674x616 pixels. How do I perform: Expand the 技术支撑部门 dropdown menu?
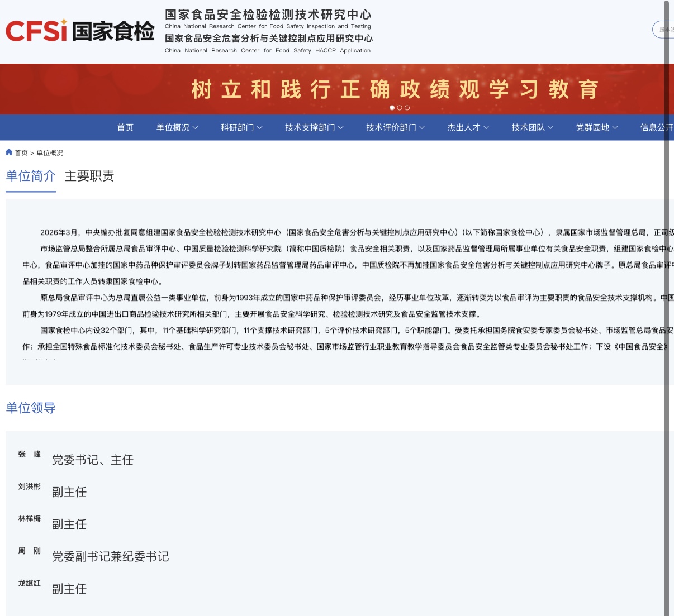pyautogui.click(x=314, y=127)
